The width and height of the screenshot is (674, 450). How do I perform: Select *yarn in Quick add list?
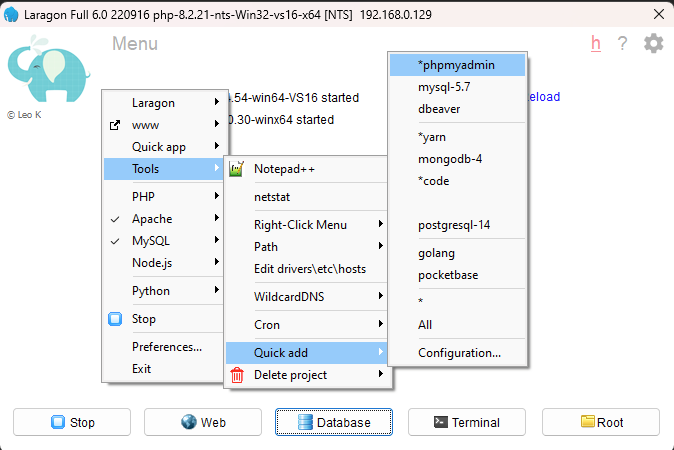[432, 137]
